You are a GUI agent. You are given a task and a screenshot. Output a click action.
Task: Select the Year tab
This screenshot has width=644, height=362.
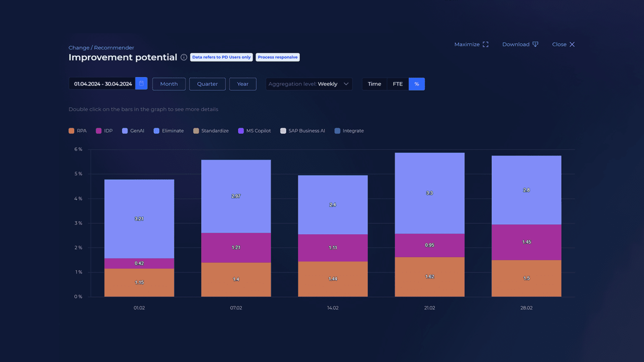click(x=242, y=84)
